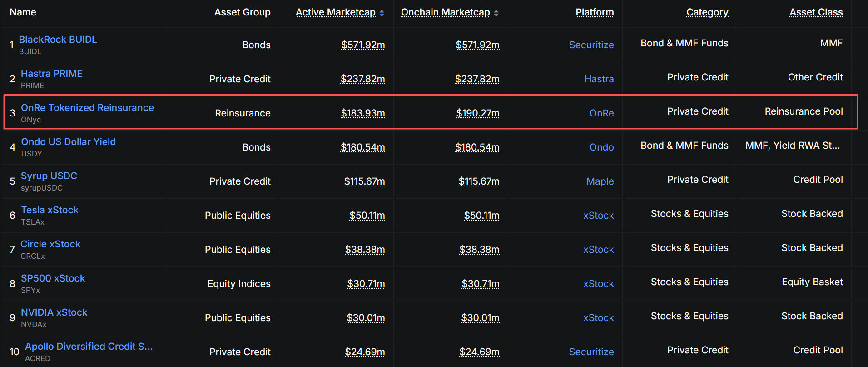Open Syrup USDC asset page

coord(49,176)
